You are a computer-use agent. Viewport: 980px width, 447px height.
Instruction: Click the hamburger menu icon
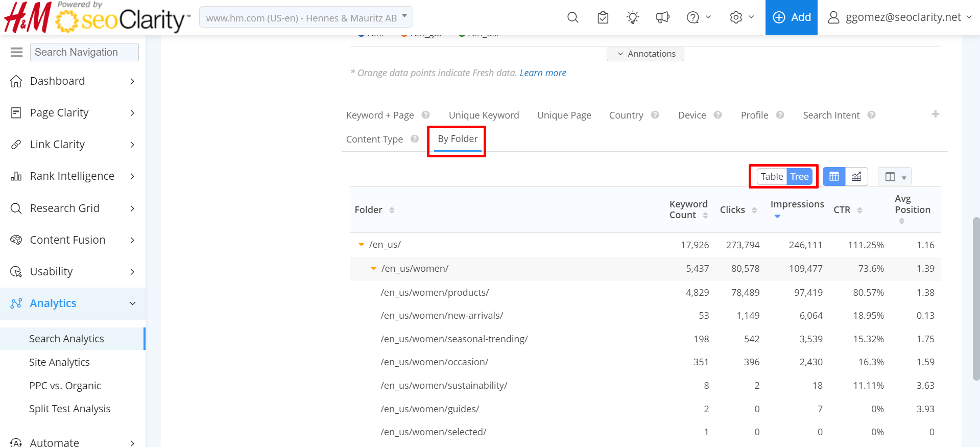pos(16,52)
